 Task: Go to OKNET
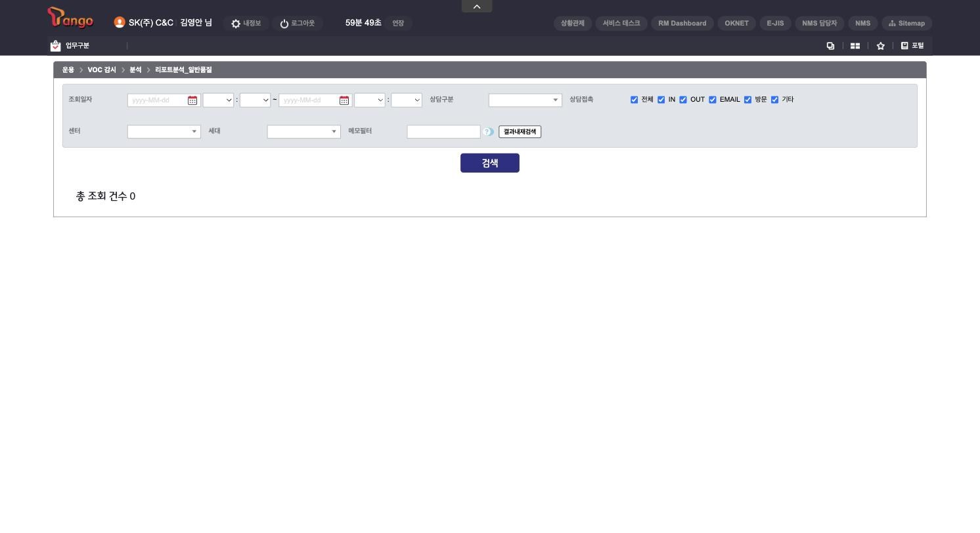(x=737, y=23)
